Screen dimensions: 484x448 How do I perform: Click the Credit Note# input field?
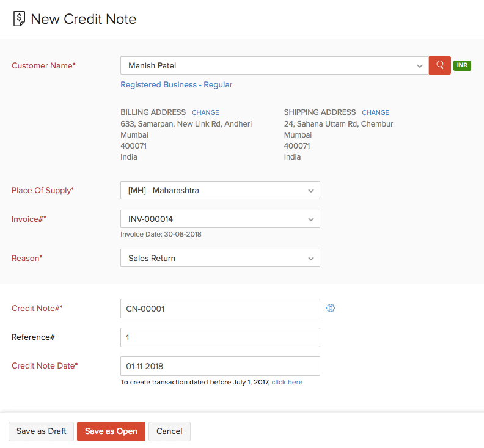220,309
